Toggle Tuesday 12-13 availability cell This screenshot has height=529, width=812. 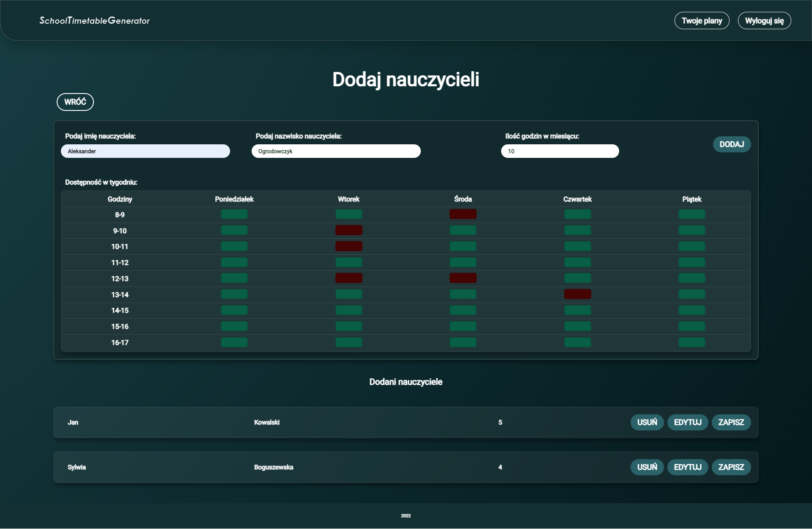(348, 278)
